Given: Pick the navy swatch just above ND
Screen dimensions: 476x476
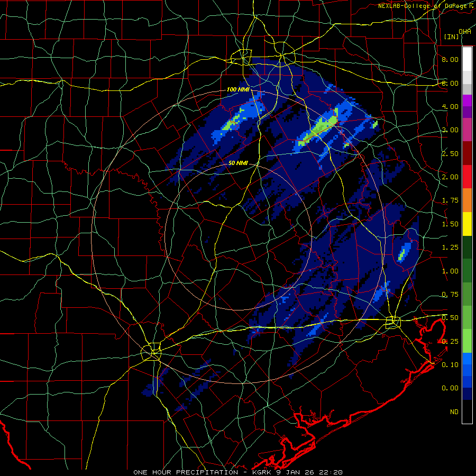Looking at the screenshot, I should click(x=467, y=394).
